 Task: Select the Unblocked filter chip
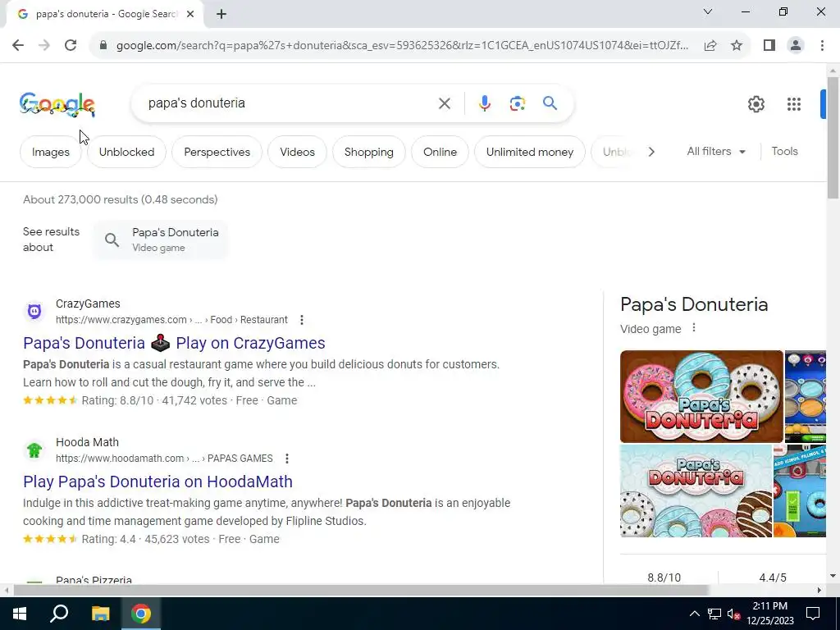126,152
